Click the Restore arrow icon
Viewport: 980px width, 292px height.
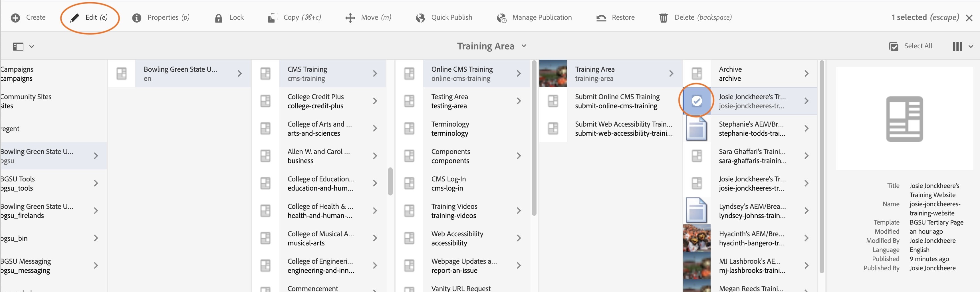(x=601, y=18)
